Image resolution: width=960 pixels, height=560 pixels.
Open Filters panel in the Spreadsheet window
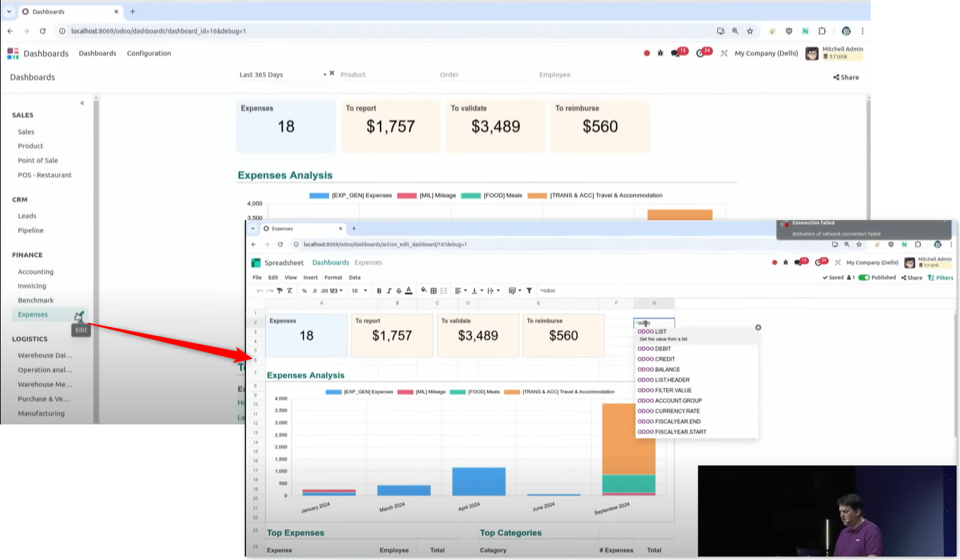click(x=940, y=278)
